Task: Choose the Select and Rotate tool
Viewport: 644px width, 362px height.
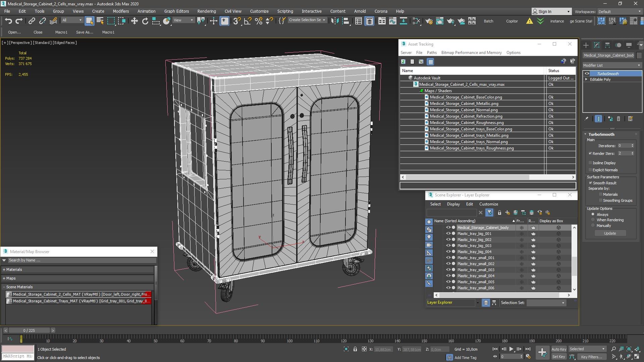Action: [x=145, y=21]
